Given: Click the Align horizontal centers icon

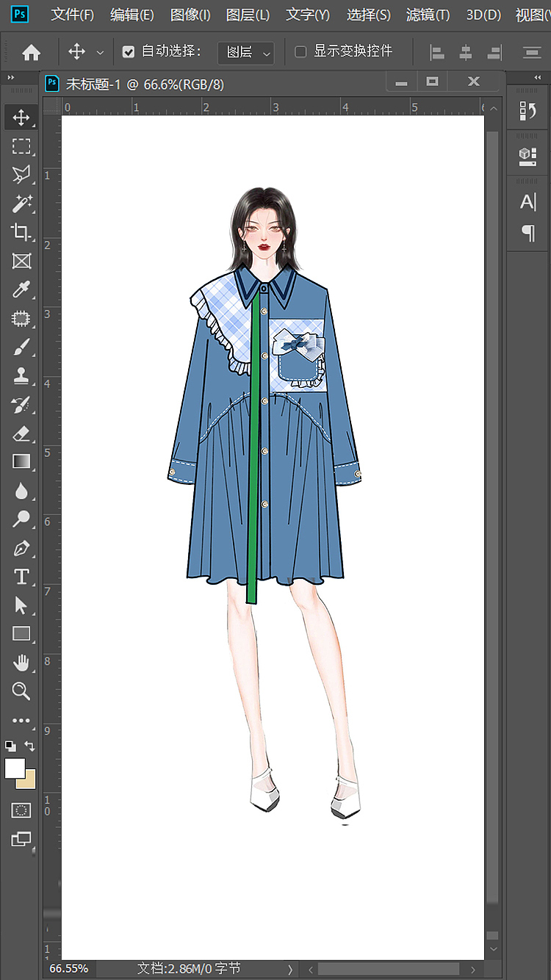Looking at the screenshot, I should [466, 52].
